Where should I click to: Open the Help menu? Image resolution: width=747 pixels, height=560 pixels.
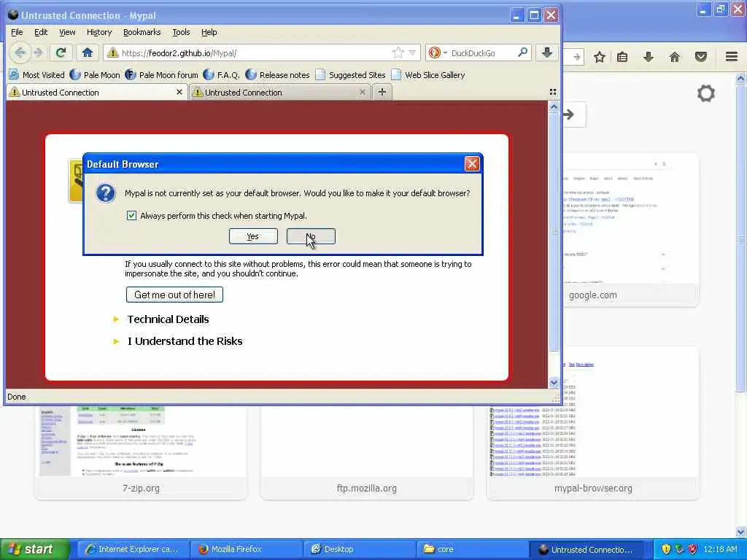(x=209, y=32)
